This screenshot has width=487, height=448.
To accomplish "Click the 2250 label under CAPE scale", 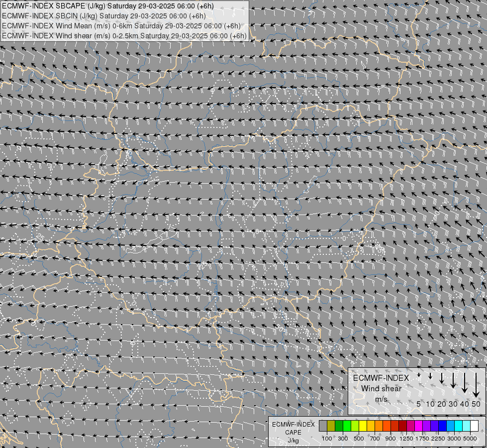I will [438, 439].
